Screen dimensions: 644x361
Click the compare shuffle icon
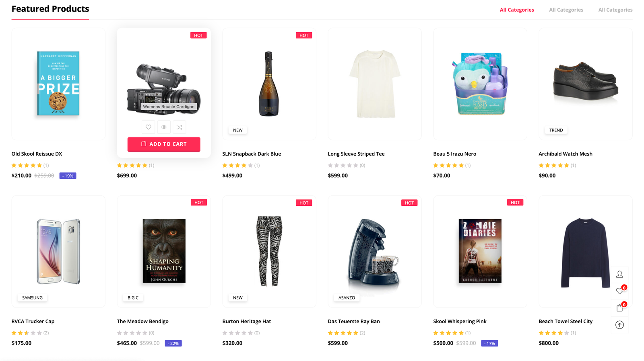coord(180,127)
